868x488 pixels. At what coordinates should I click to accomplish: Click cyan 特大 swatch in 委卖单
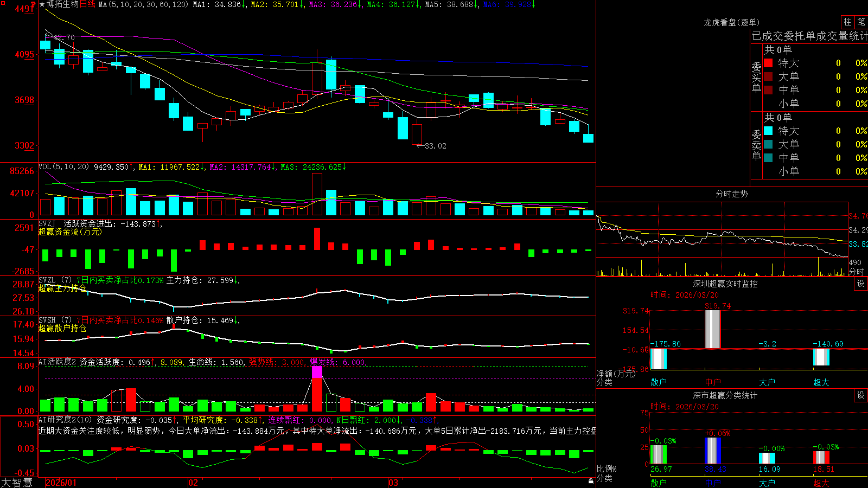[768, 131]
